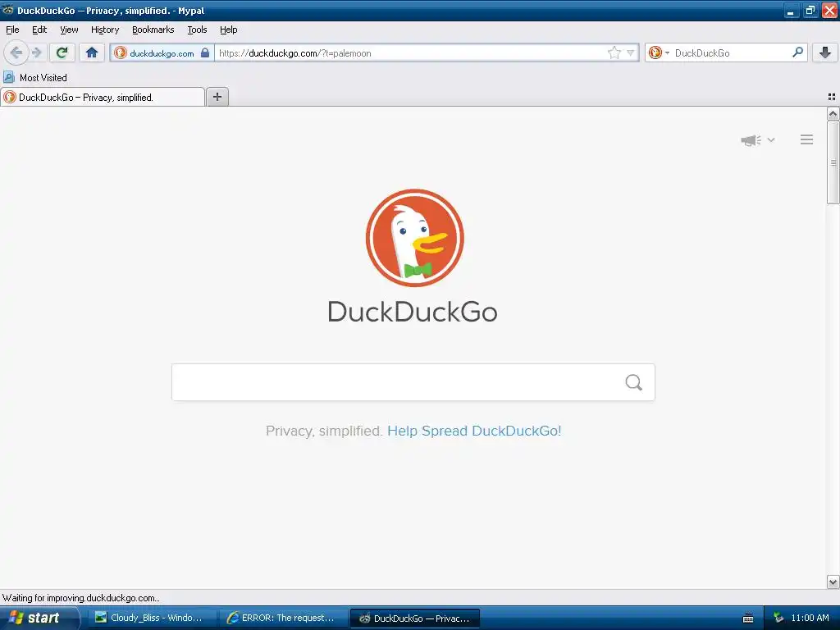
Task: Click the status bar loading message
Action: [x=81, y=598]
